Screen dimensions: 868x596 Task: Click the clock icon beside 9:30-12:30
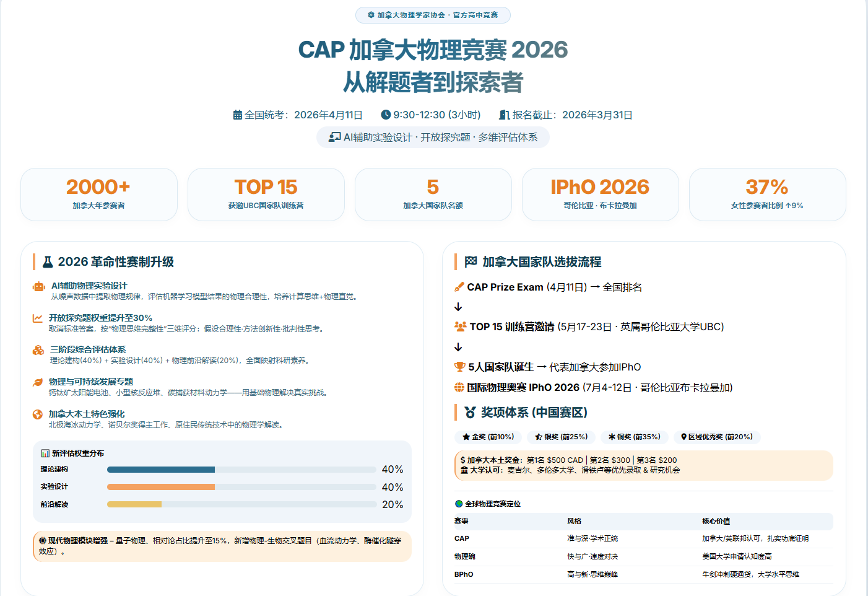[x=386, y=115]
